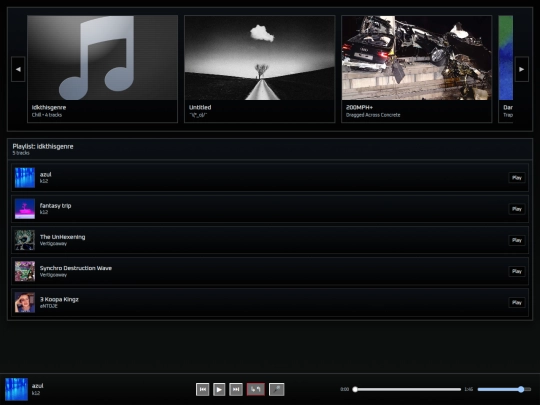Select 'The UnHexening' title text
Viewport: 540px width, 405px height.
coord(62,237)
